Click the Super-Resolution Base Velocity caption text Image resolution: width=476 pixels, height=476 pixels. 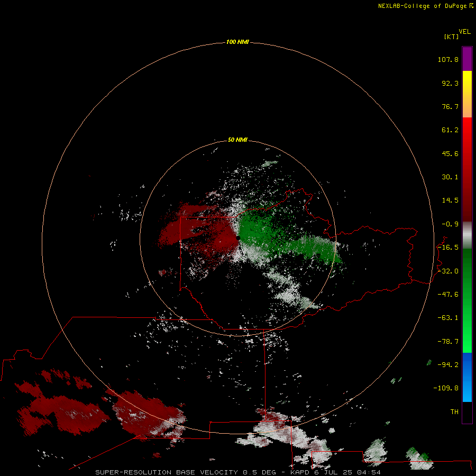pyautogui.click(x=237, y=472)
